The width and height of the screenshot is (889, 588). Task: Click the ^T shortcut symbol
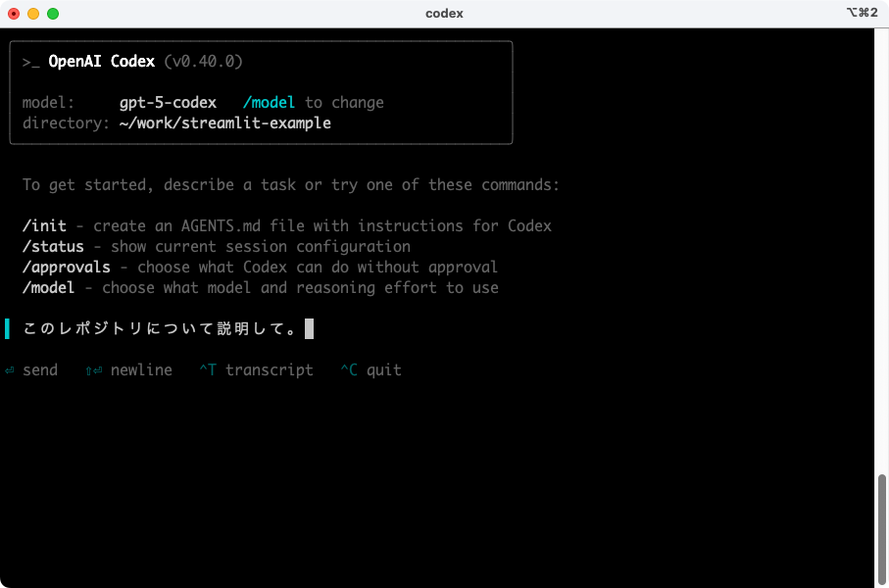pyautogui.click(x=208, y=370)
